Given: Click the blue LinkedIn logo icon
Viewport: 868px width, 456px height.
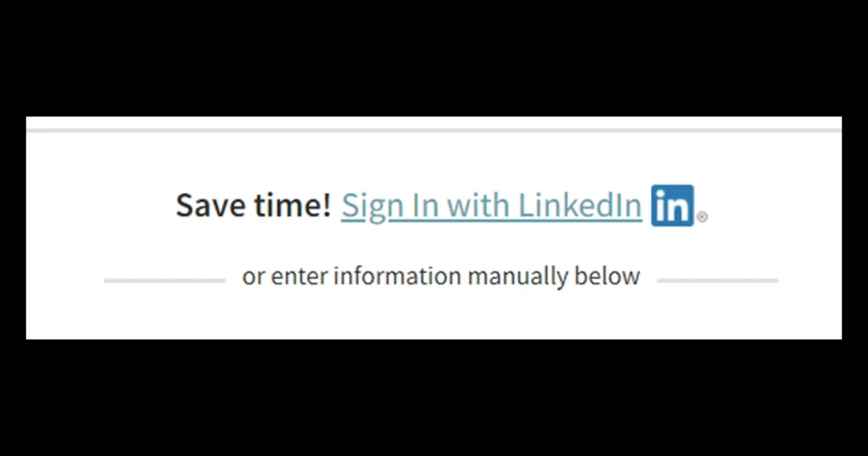Looking at the screenshot, I should (672, 205).
